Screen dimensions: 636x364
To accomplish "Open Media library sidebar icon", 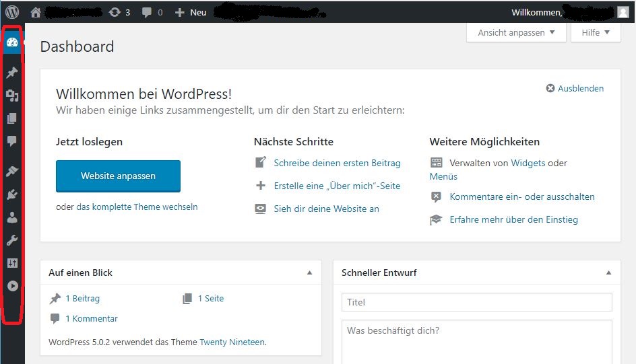I will (x=12, y=96).
